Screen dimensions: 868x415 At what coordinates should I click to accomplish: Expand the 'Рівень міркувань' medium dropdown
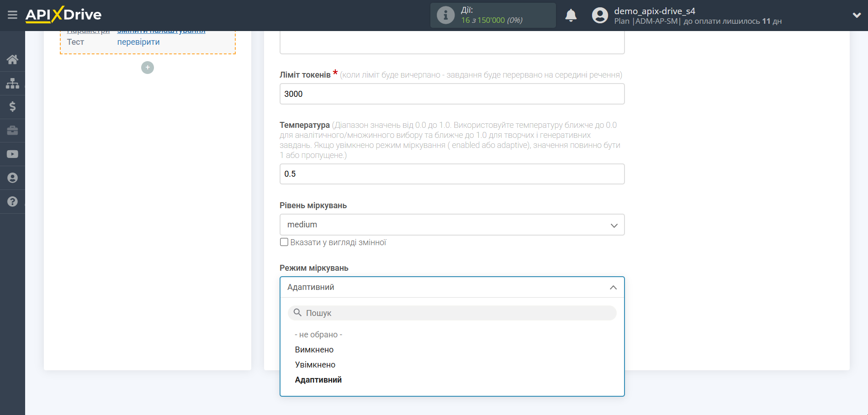tap(451, 225)
